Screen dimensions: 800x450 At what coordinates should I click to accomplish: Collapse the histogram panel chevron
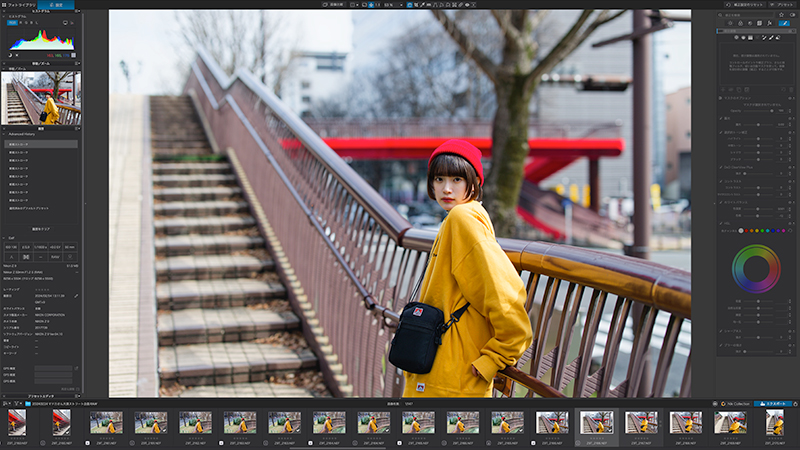(4, 16)
